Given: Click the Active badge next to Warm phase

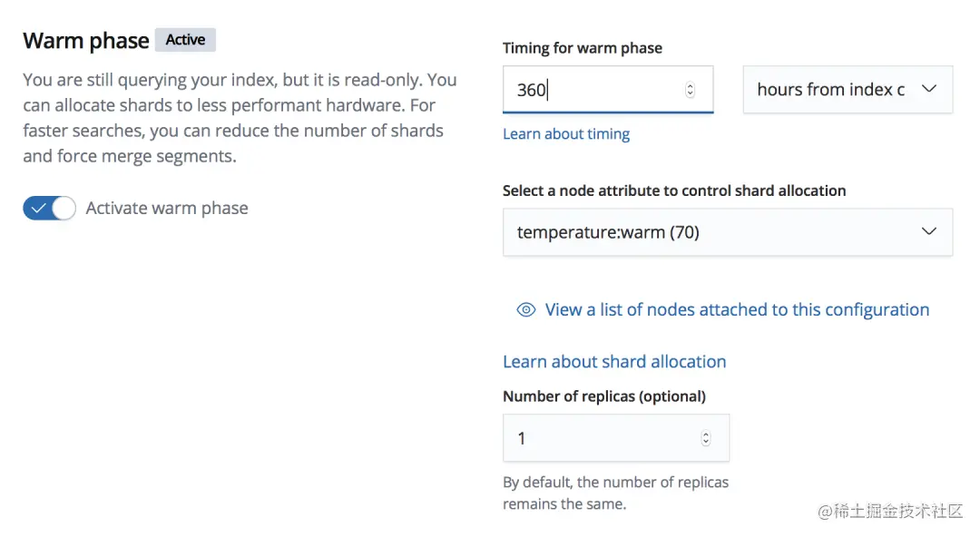Looking at the screenshot, I should (x=185, y=40).
